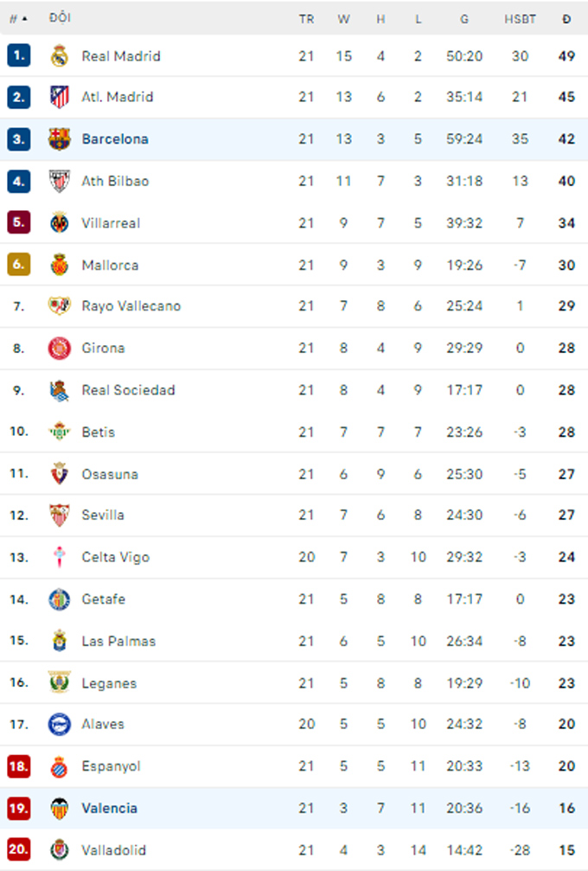This screenshot has width=588, height=871.
Task: Open the Mallorca team link
Action: (110, 265)
